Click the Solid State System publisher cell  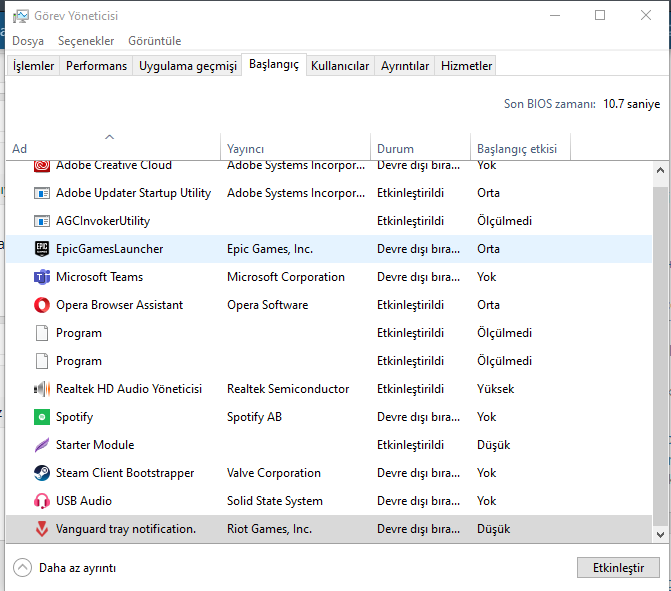[x=275, y=501]
